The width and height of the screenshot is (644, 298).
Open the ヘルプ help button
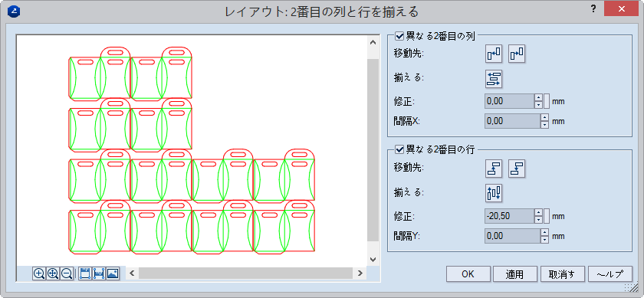coord(610,274)
